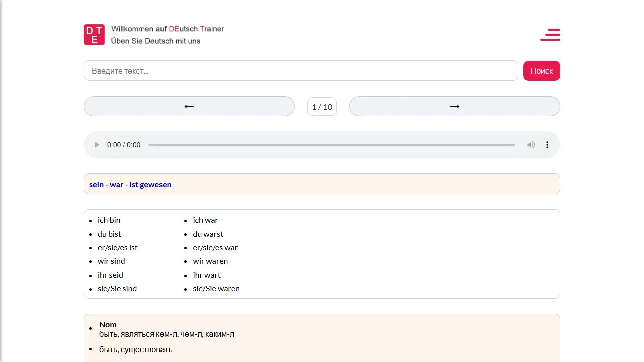Click the DTE logo icon
The image size is (644, 362).
pyautogui.click(x=94, y=34)
